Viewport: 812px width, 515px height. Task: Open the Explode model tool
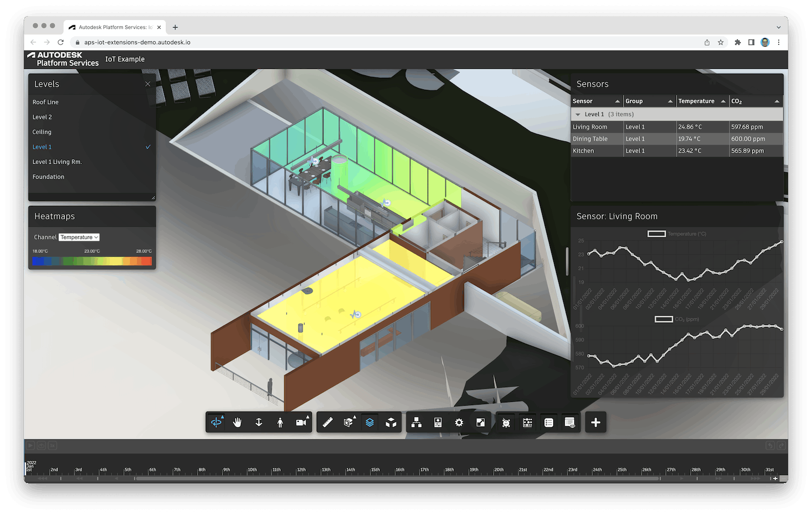(x=391, y=422)
